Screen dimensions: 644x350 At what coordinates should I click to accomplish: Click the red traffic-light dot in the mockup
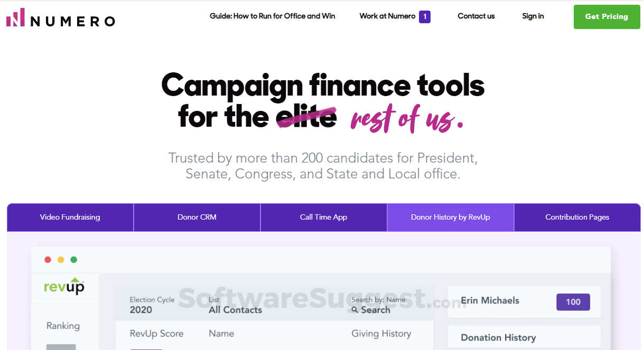point(48,259)
